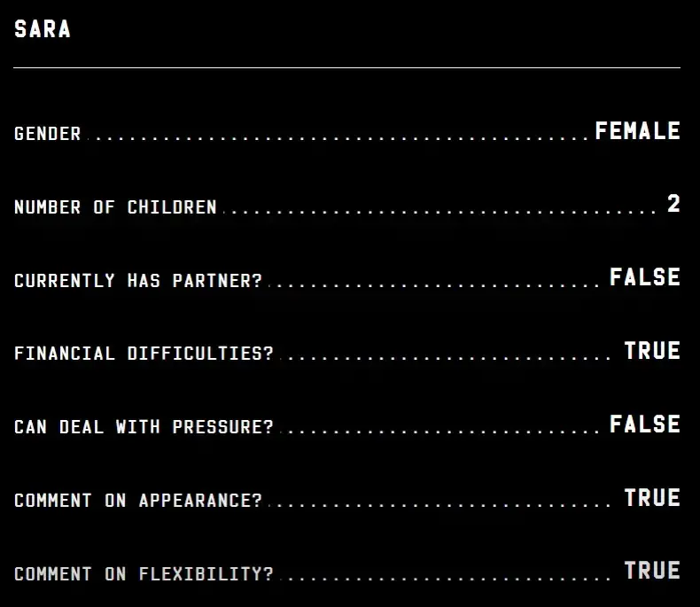Select the GENDER field label
700x607 pixels.
point(48,134)
